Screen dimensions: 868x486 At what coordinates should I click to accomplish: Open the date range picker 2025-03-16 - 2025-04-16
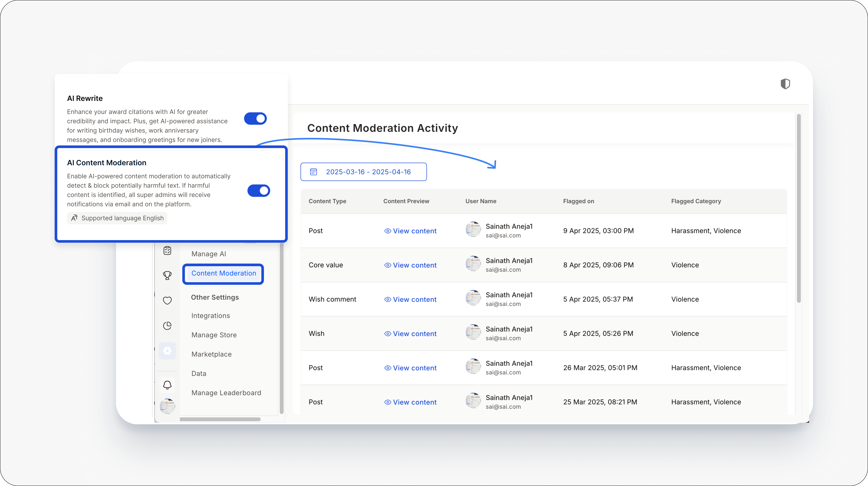[364, 172]
